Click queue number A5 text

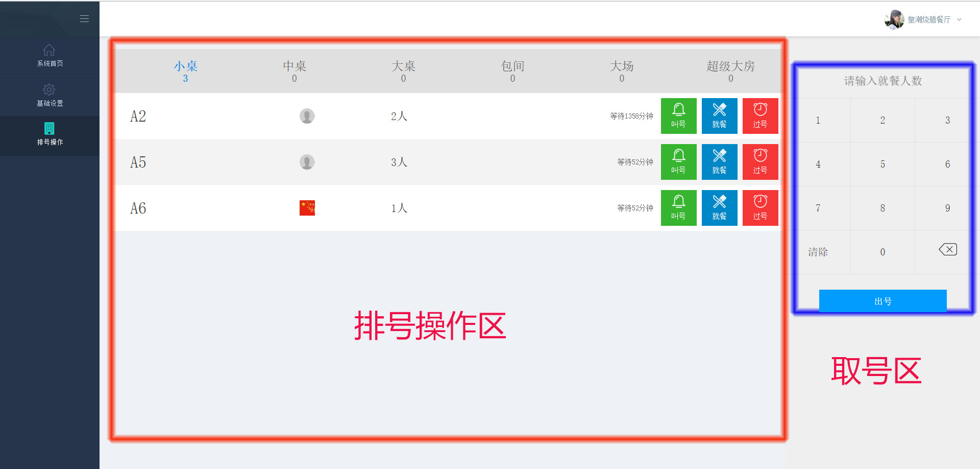138,162
